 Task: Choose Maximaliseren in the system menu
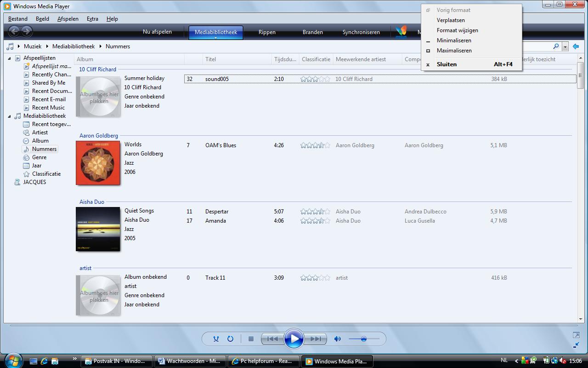point(471,51)
